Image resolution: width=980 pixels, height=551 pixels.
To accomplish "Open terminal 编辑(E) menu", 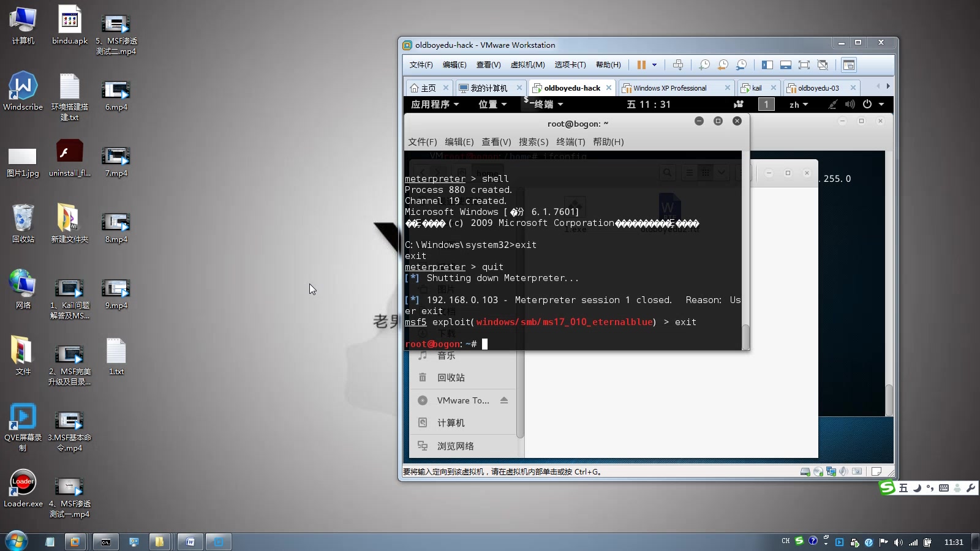I will click(459, 142).
